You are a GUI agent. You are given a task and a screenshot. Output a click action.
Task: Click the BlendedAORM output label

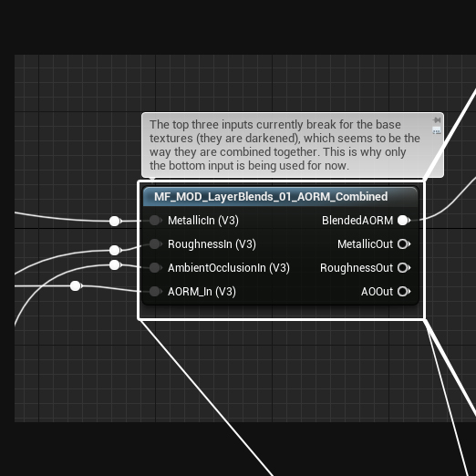tap(357, 221)
